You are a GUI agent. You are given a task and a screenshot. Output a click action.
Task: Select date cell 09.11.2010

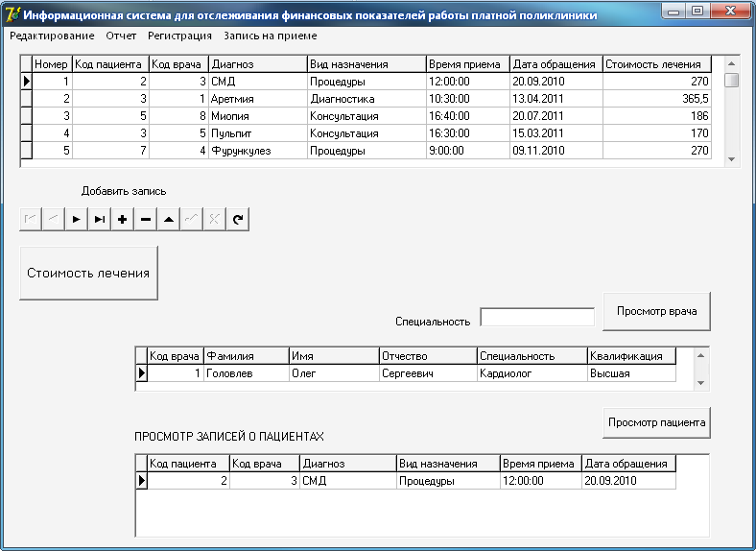tap(555, 151)
